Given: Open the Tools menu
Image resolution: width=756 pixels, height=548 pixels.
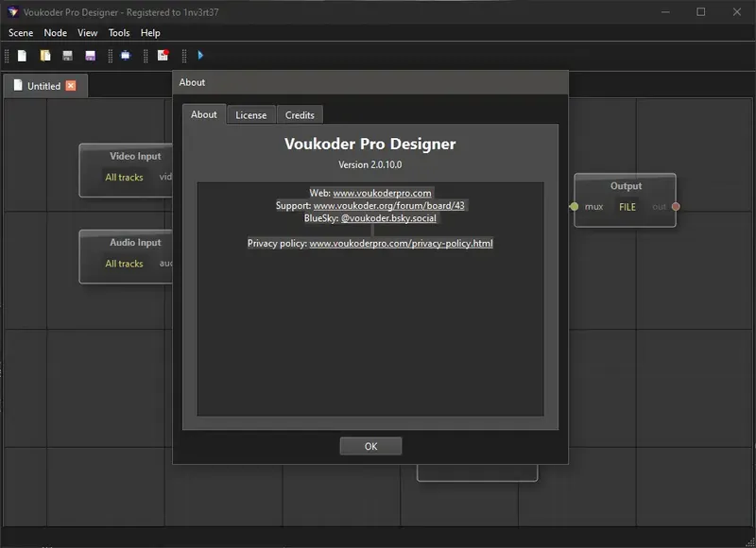Looking at the screenshot, I should [119, 33].
